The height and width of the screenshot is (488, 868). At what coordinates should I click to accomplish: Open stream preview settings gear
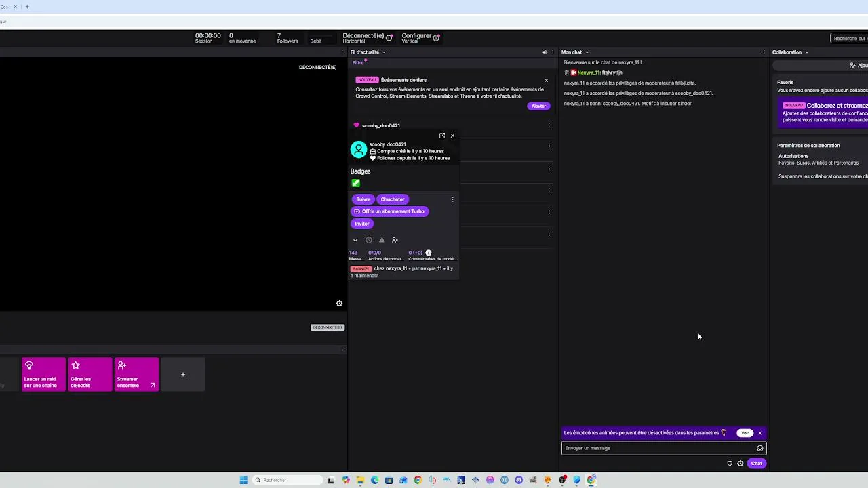339,304
